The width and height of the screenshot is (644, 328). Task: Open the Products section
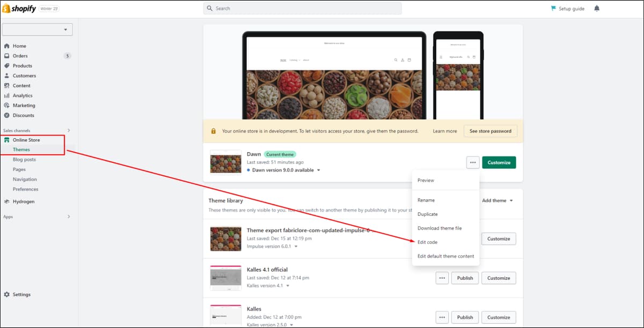(23, 66)
